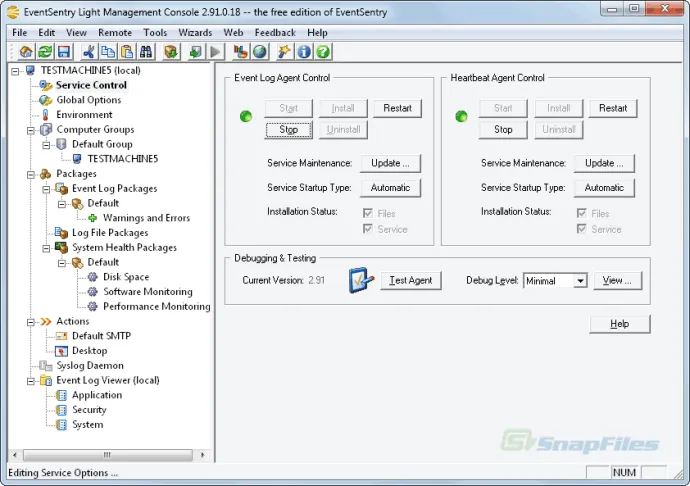Click the Copy toolbar icon
This screenshot has height=486, width=690.
pyautogui.click(x=108, y=52)
